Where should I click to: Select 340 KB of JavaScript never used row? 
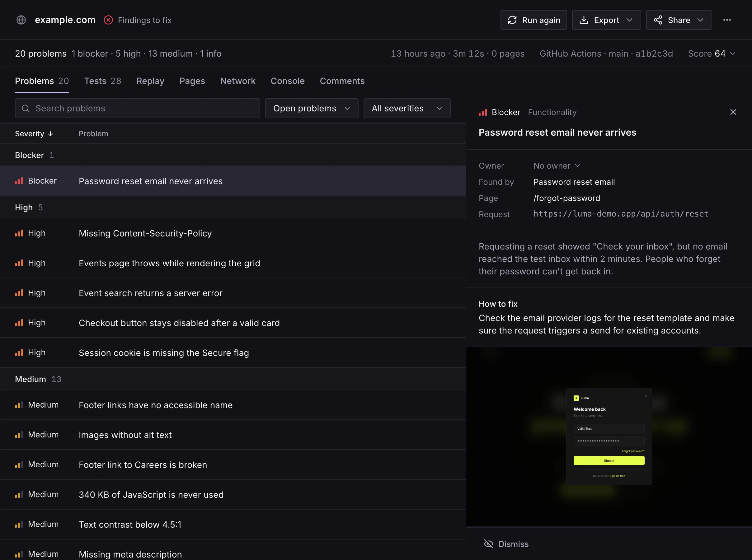pos(233,495)
